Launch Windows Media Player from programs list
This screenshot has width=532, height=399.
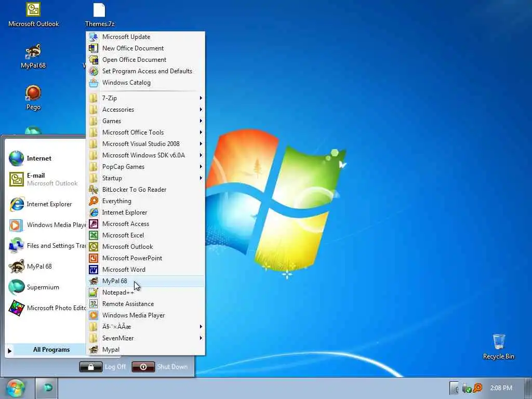coord(145,315)
